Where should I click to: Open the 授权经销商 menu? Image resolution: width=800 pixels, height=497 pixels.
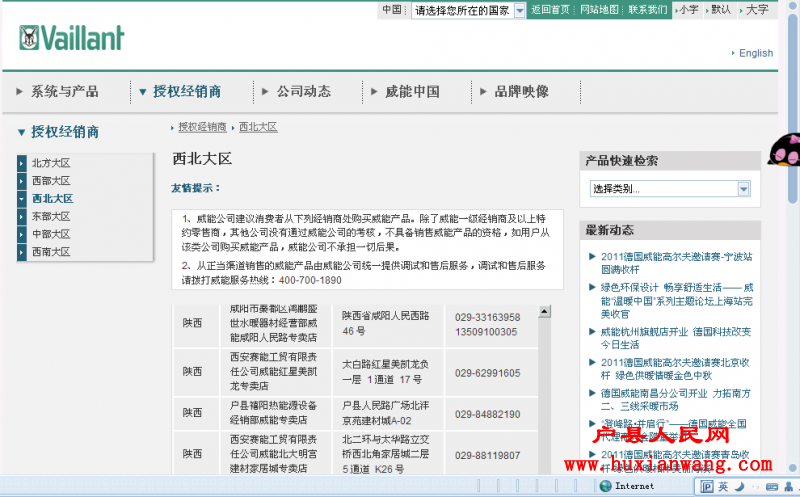(x=187, y=92)
